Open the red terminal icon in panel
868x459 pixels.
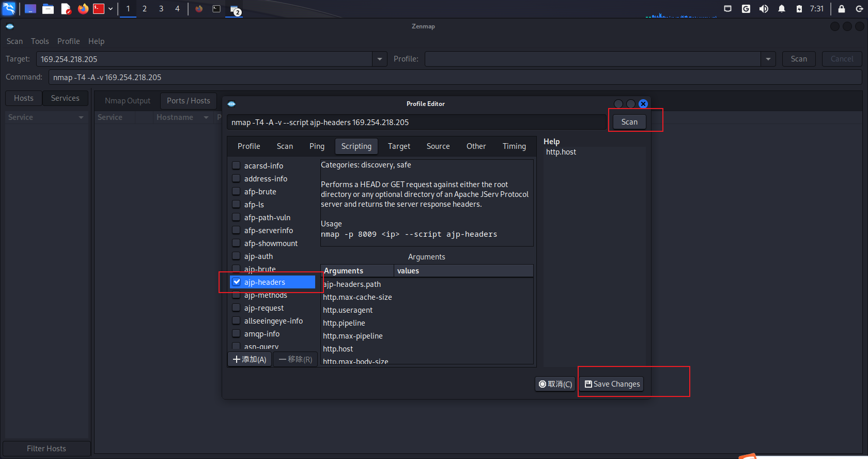99,9
